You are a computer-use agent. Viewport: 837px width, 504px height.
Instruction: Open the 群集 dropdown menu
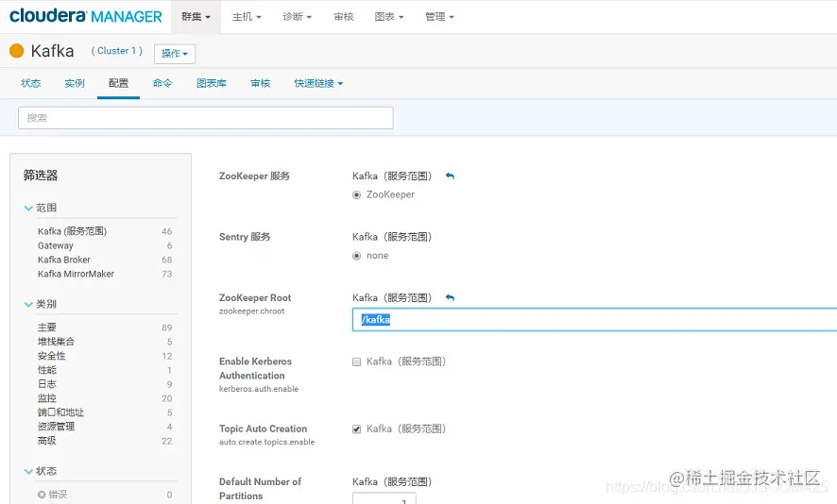196,17
